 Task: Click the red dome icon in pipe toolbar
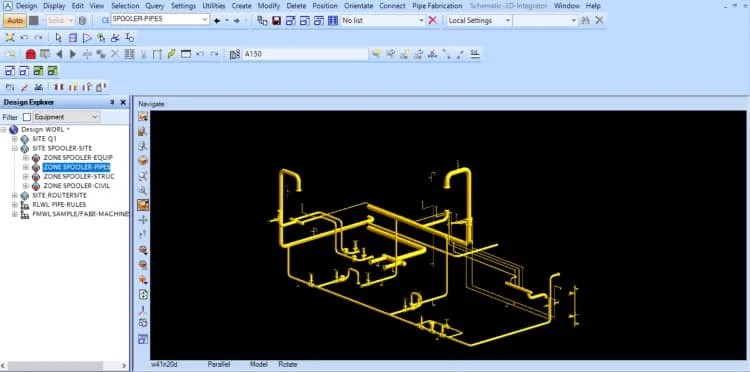[31, 54]
